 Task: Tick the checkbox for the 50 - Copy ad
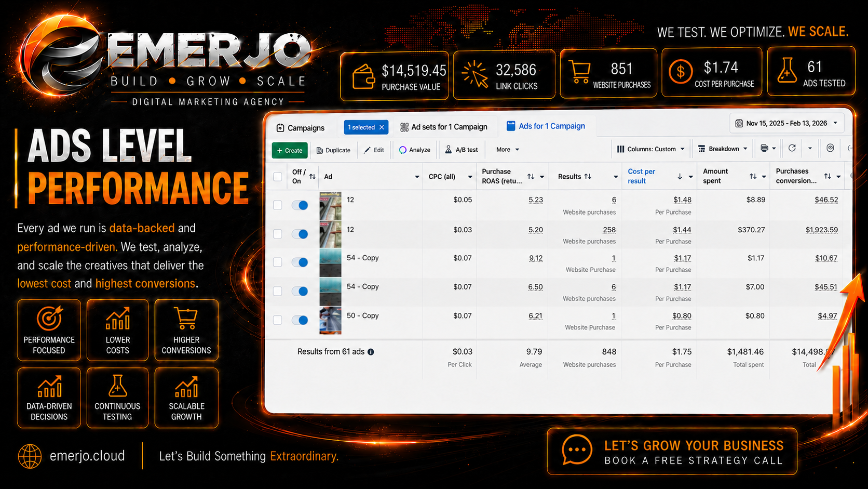[278, 320]
